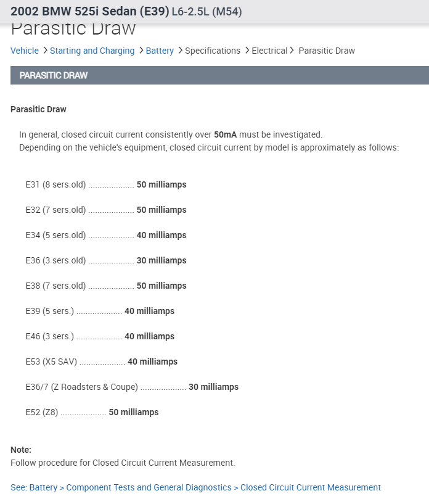Collapse the gray PARASITIC DRAW section header
Image resolution: width=429 pixels, height=504 pixels.
[219, 75]
